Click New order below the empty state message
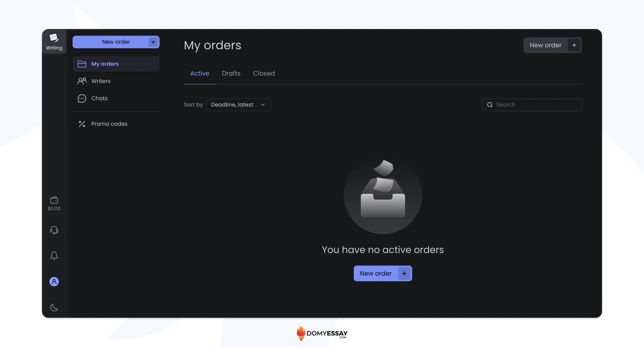644x347 pixels. [x=383, y=273]
